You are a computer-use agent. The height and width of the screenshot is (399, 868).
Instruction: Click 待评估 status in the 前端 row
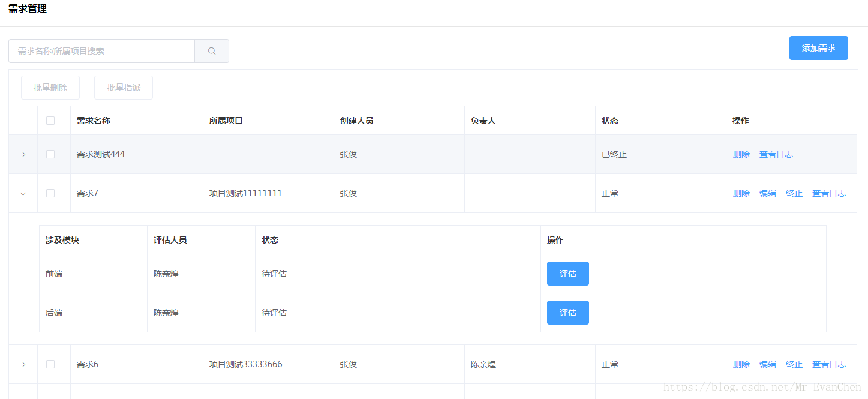tap(274, 274)
